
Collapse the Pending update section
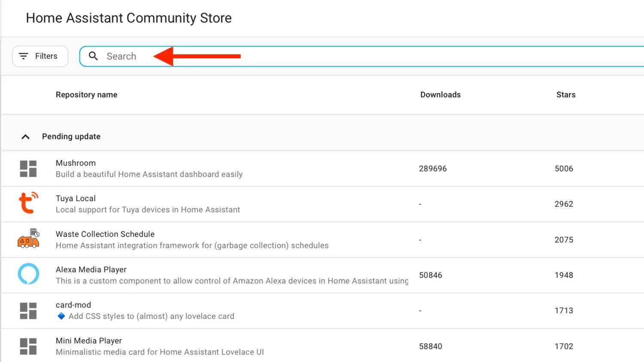(25, 137)
